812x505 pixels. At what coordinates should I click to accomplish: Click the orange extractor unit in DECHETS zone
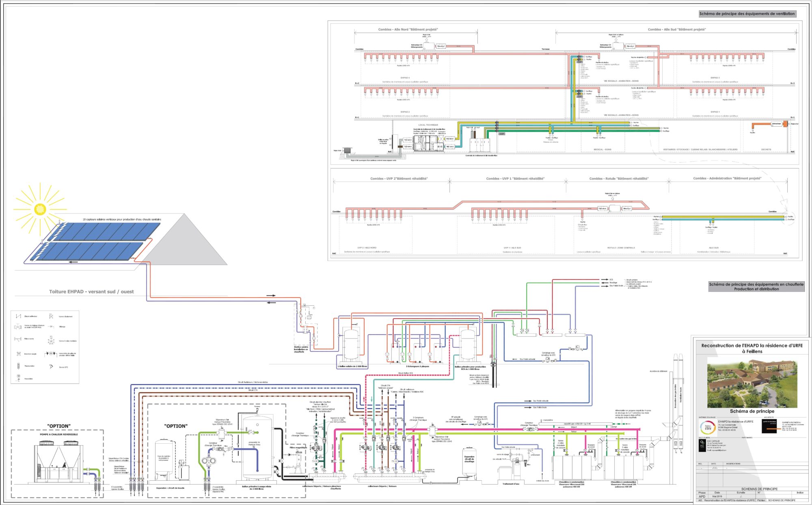pyautogui.click(x=785, y=124)
